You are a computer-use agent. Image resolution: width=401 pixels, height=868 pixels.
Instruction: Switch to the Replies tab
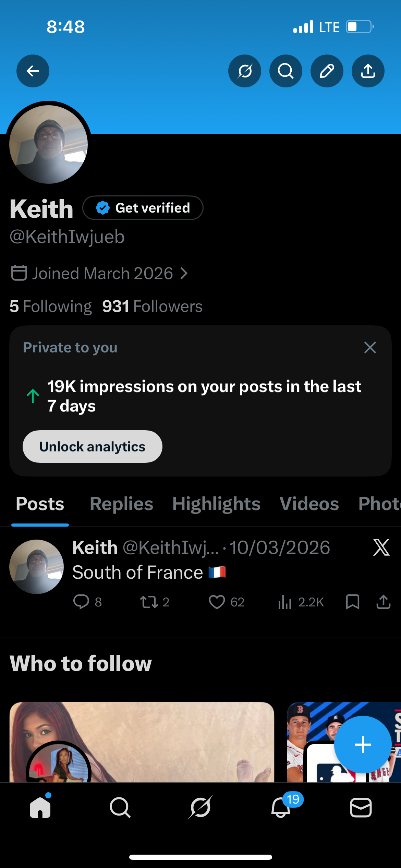tap(121, 504)
